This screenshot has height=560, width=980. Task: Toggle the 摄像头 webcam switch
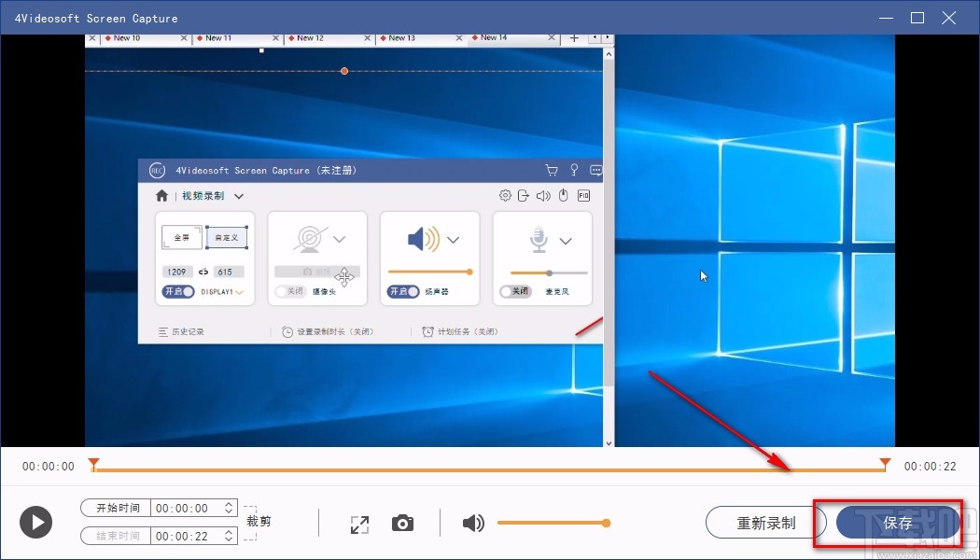coord(291,291)
